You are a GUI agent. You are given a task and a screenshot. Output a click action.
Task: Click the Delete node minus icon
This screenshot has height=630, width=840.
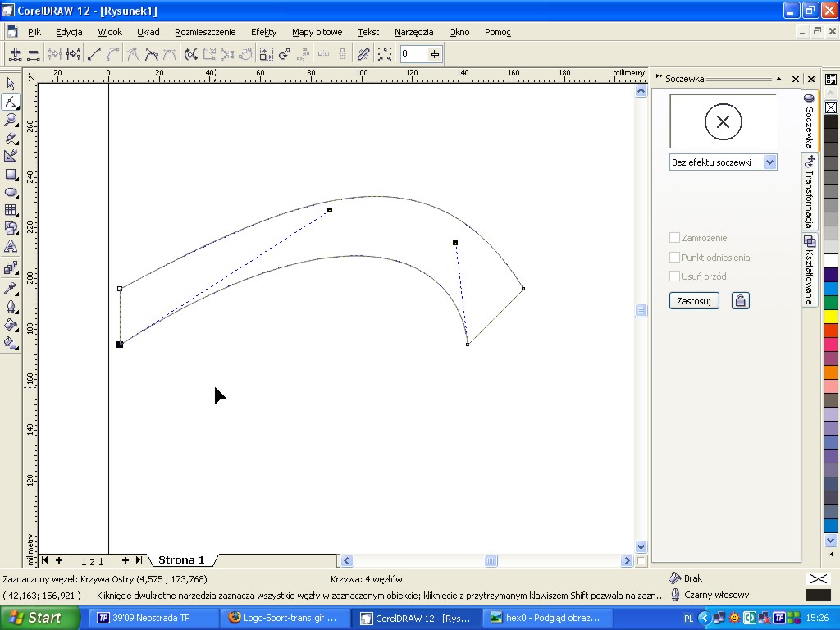point(34,54)
